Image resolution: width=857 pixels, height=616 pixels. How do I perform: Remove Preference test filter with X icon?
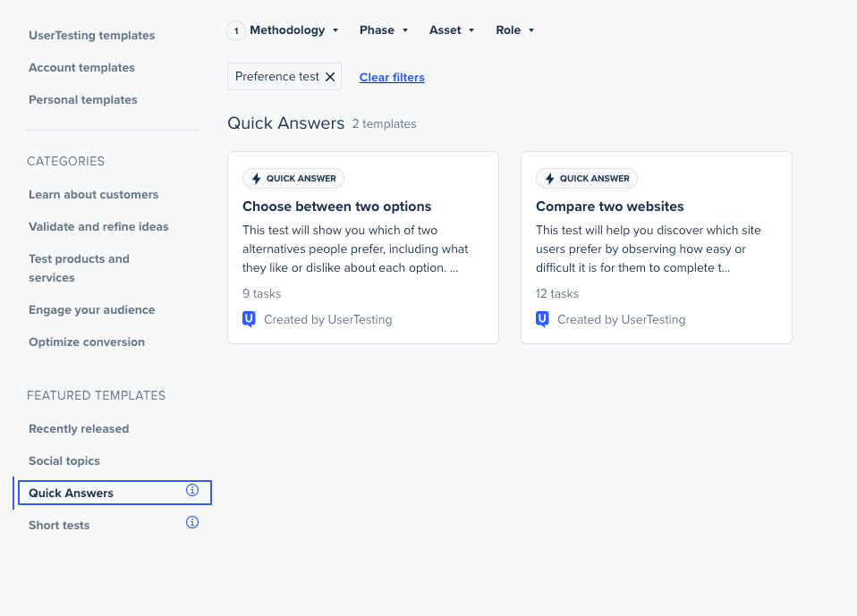tap(330, 77)
